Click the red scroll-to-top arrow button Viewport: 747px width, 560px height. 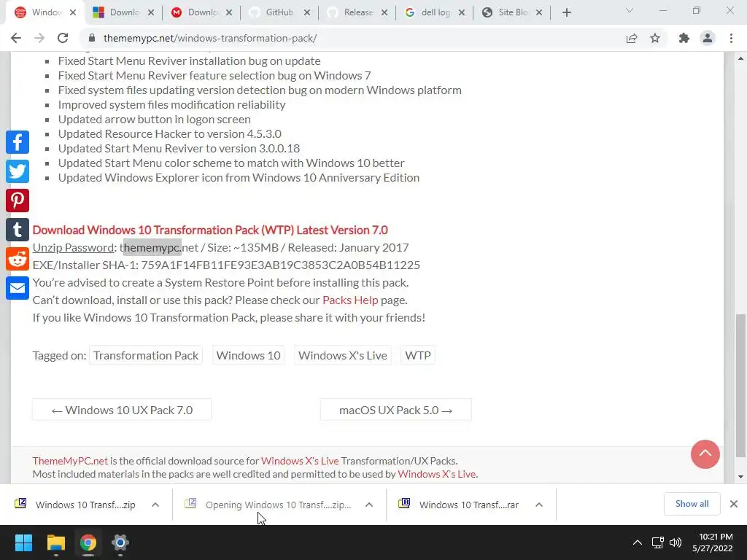pos(705,454)
